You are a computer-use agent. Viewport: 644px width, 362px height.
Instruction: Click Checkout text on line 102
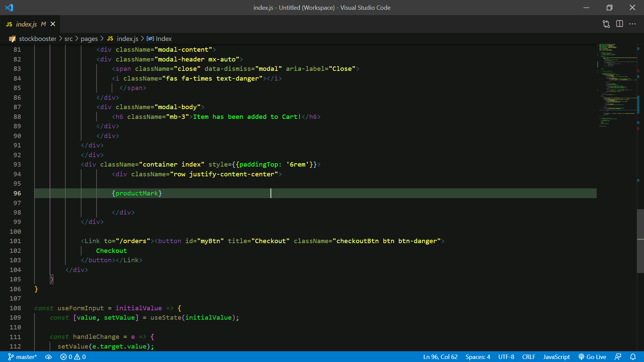point(111,251)
